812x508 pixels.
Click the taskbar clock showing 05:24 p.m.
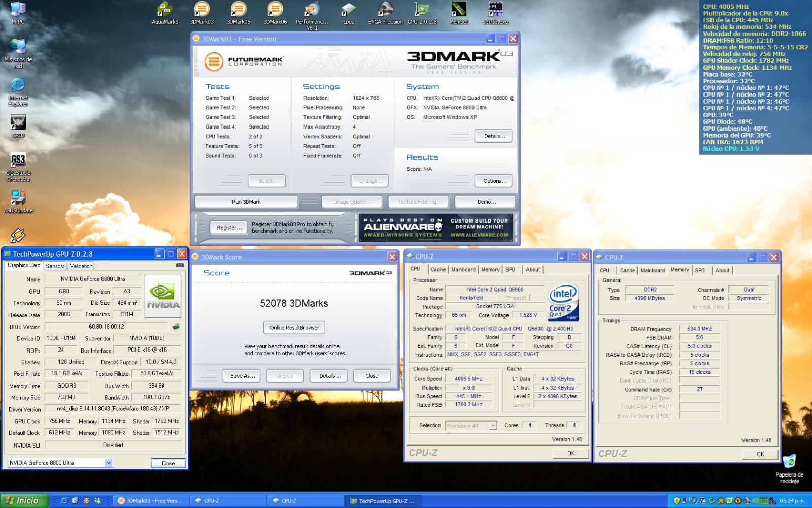pos(792,501)
